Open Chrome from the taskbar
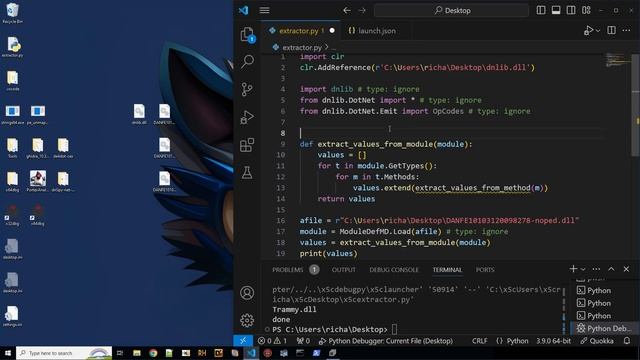The height and width of the screenshot is (360, 640). point(153,353)
